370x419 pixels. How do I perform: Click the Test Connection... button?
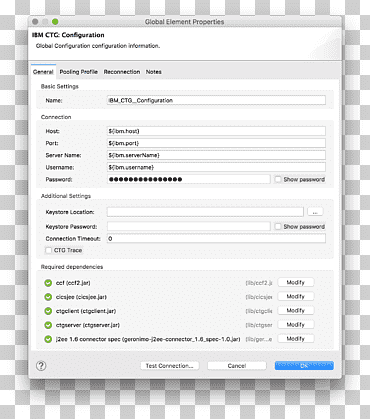tap(170, 366)
